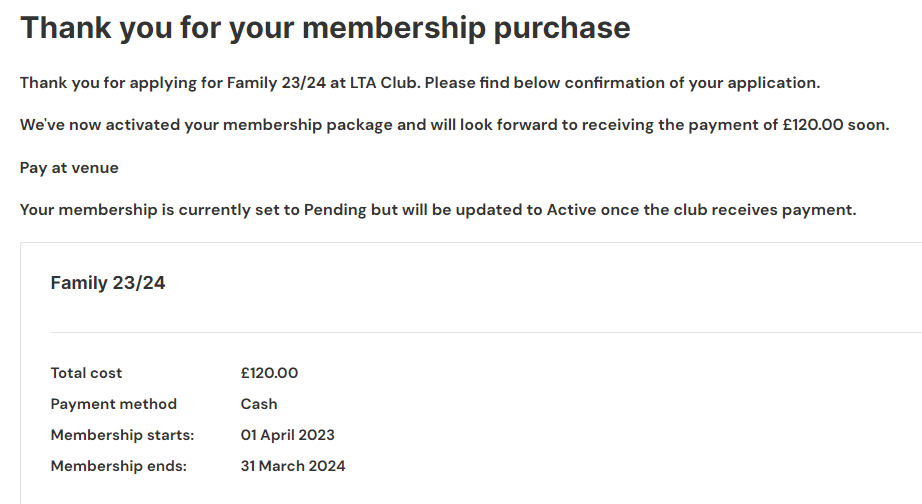Click the 'Pay at venue' text

tap(69, 168)
